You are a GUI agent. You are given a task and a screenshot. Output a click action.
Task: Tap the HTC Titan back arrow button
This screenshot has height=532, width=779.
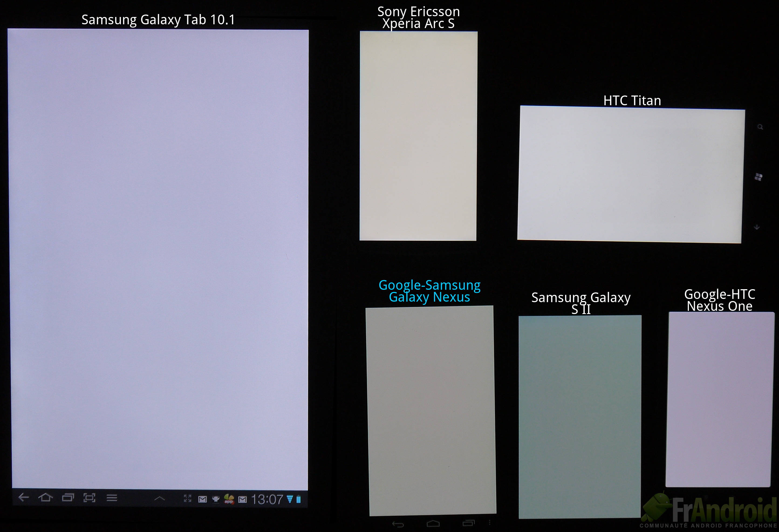point(757,227)
